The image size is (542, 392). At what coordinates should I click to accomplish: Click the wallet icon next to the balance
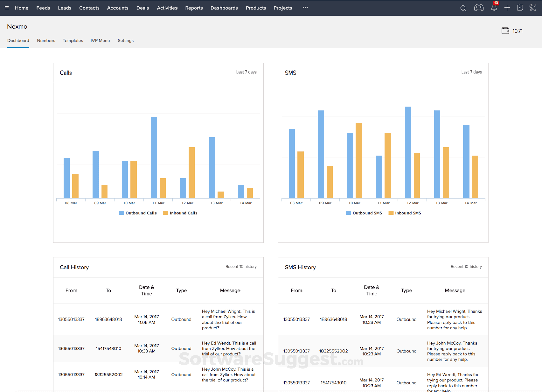[x=505, y=30]
